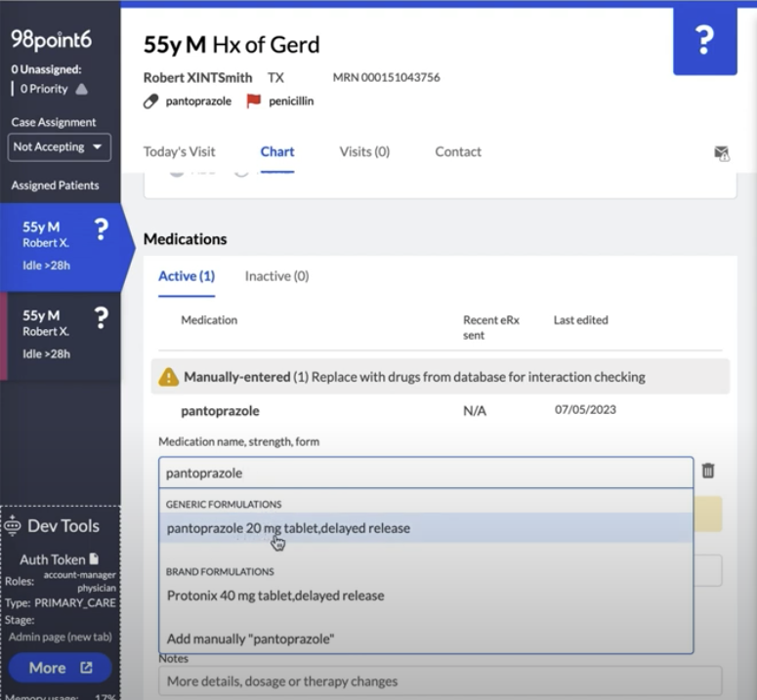Switch to Today's Visit tab
The width and height of the screenshot is (757, 700).
pos(179,151)
